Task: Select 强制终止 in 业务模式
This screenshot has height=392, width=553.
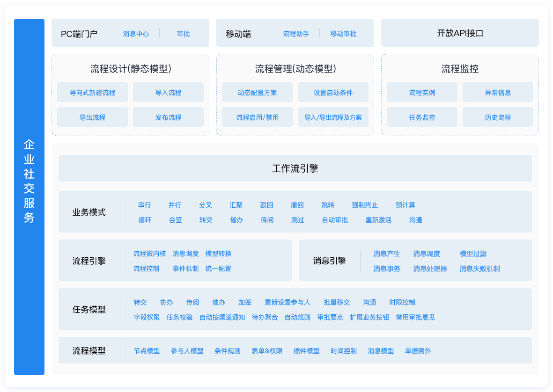Action: (x=364, y=205)
